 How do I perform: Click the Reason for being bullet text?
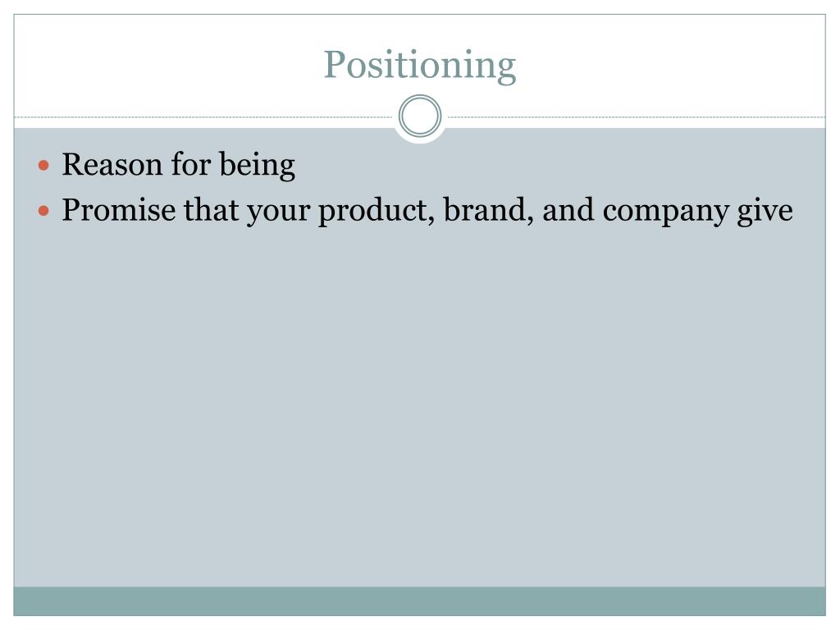[178, 164]
